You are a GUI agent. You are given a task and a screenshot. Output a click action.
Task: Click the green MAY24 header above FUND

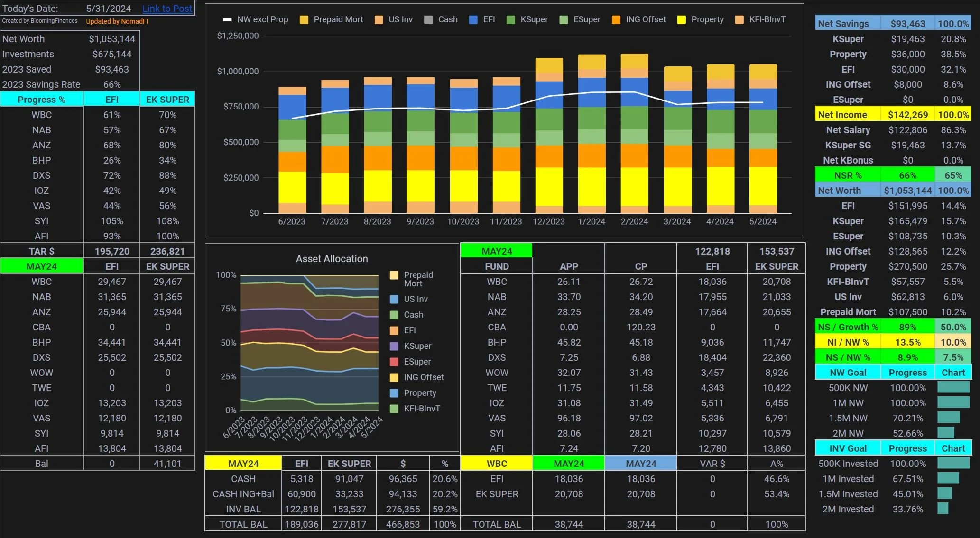pos(496,251)
